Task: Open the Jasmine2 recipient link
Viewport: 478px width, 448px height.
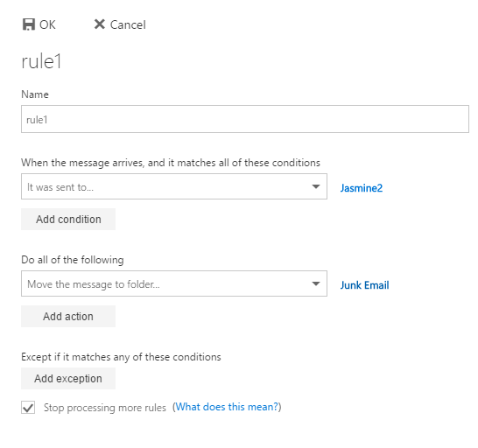Action: 362,188
